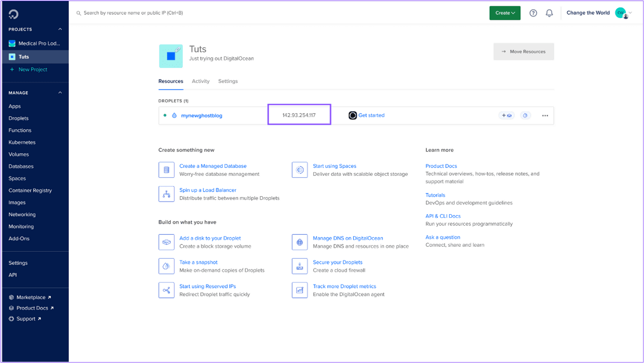
Task: Click the add disk volume icon
Action: (x=166, y=242)
